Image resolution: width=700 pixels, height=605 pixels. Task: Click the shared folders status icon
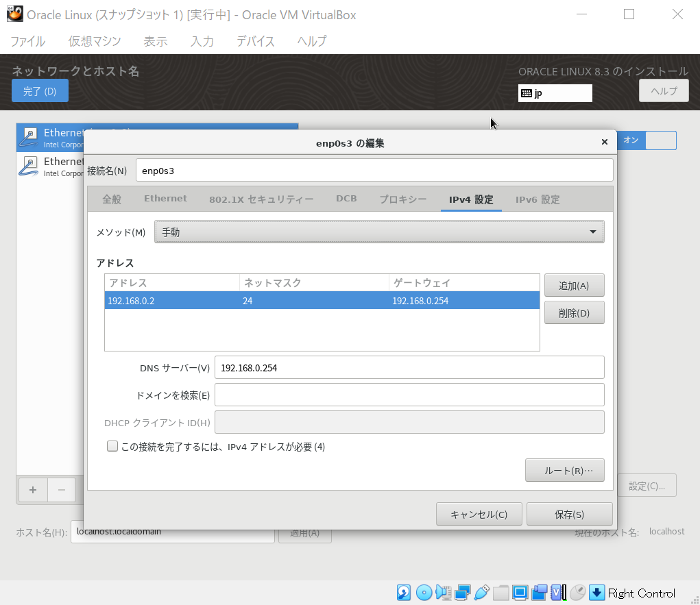501,593
